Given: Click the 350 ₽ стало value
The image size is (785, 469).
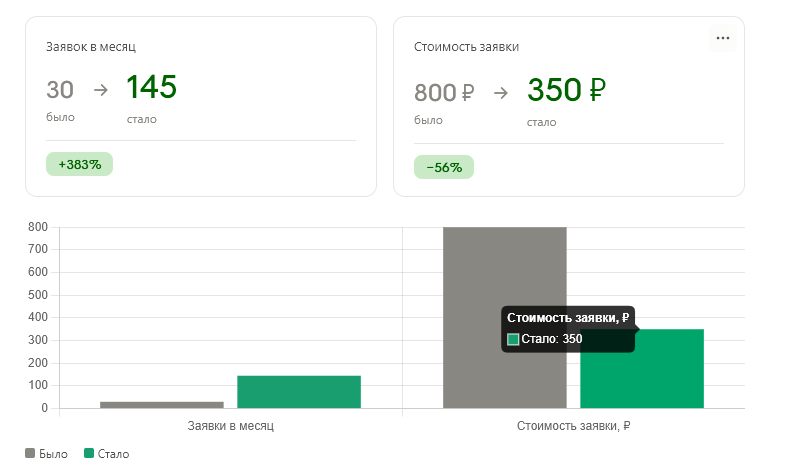Looking at the screenshot, I should 566,90.
